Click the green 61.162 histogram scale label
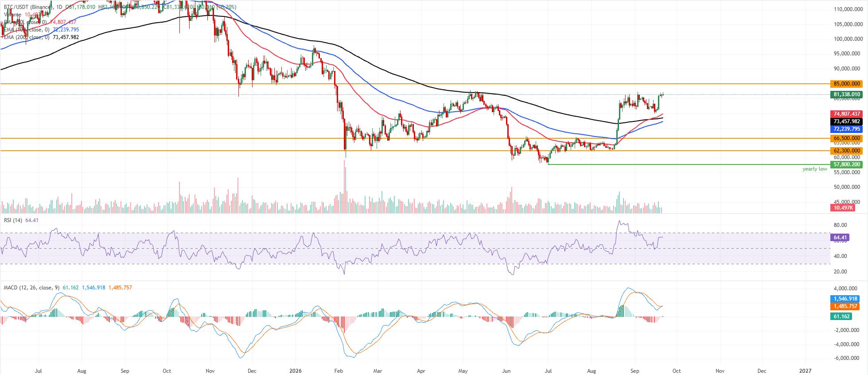The image size is (868, 375). coord(841,316)
